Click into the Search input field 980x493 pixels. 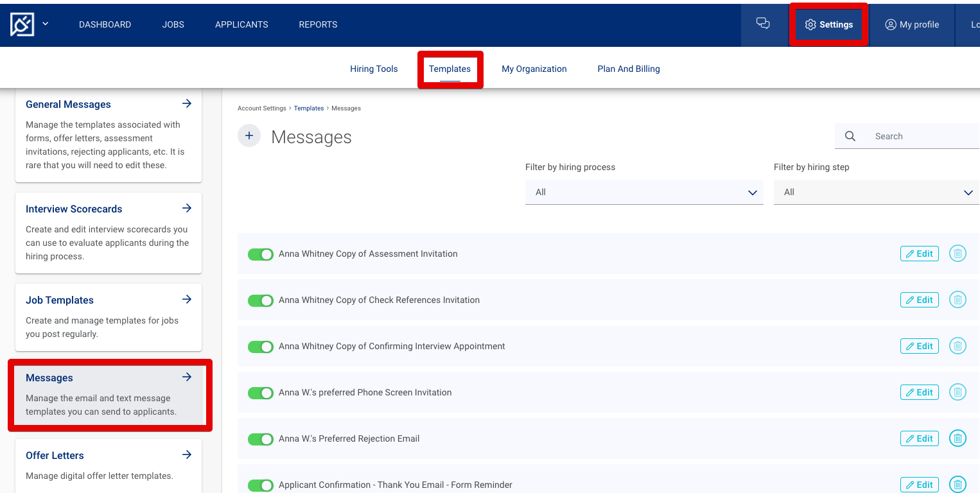[922, 136]
